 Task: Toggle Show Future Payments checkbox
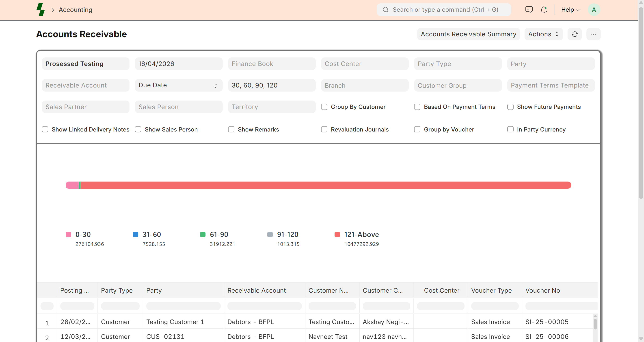510,107
